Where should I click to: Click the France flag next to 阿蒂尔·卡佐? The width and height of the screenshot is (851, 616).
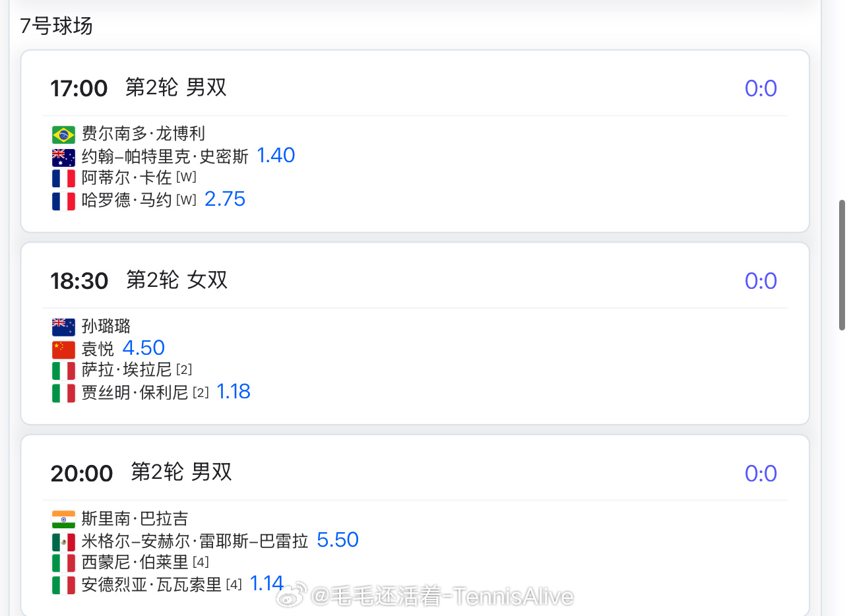click(63, 179)
